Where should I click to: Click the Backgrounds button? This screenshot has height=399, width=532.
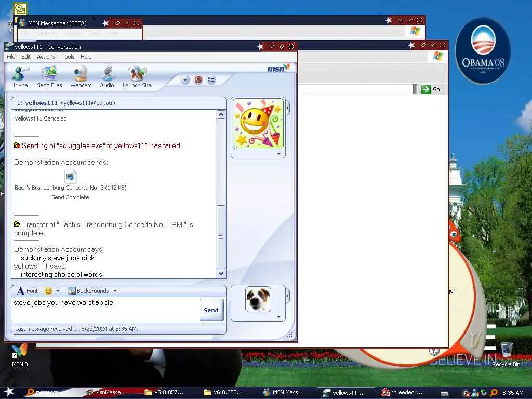click(88, 291)
